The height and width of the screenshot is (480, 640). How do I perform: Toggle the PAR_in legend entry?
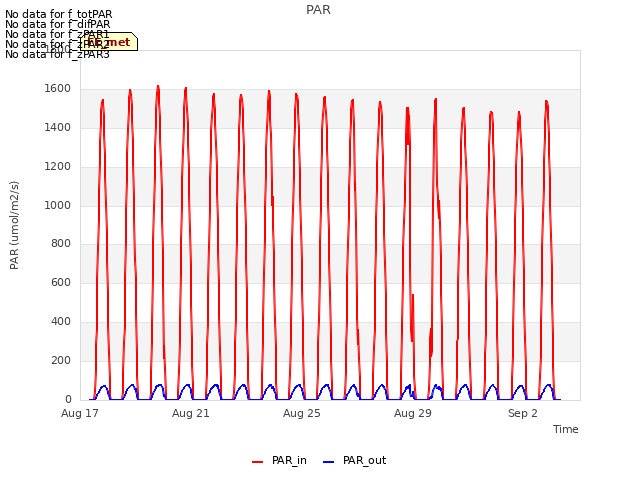pos(279,460)
